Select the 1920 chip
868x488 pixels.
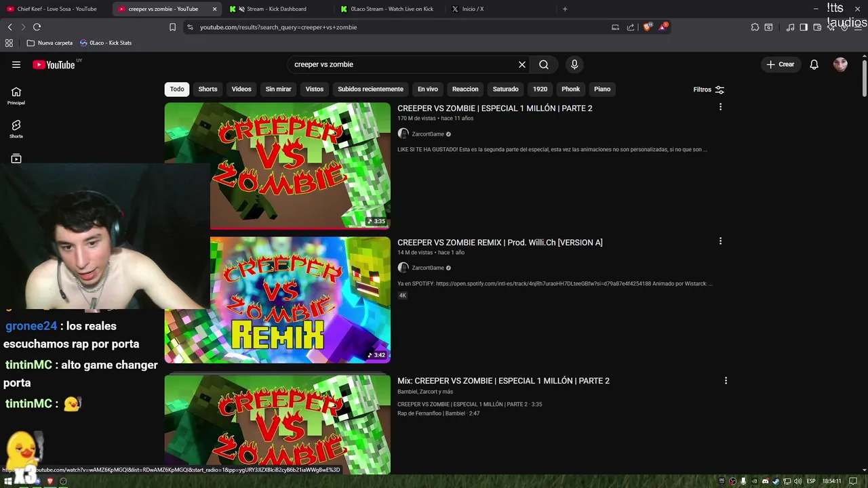point(540,89)
